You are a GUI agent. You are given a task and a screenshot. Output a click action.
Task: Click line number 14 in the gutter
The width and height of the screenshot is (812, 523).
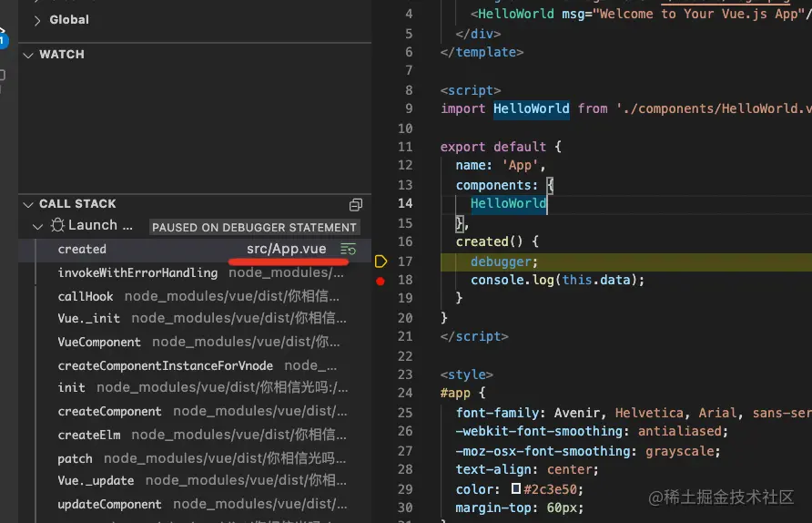405,203
